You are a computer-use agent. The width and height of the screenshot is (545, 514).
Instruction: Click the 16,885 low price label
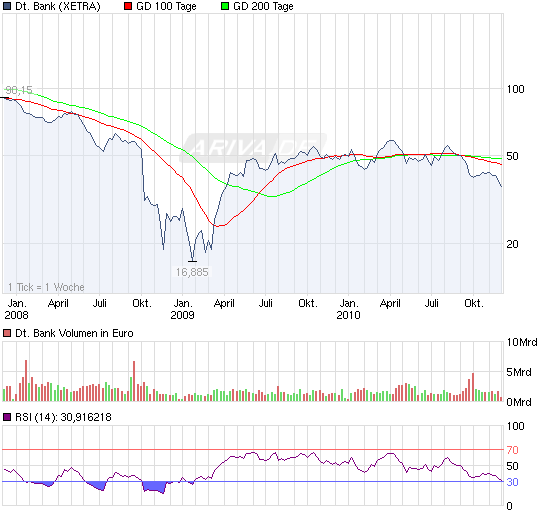(x=192, y=272)
